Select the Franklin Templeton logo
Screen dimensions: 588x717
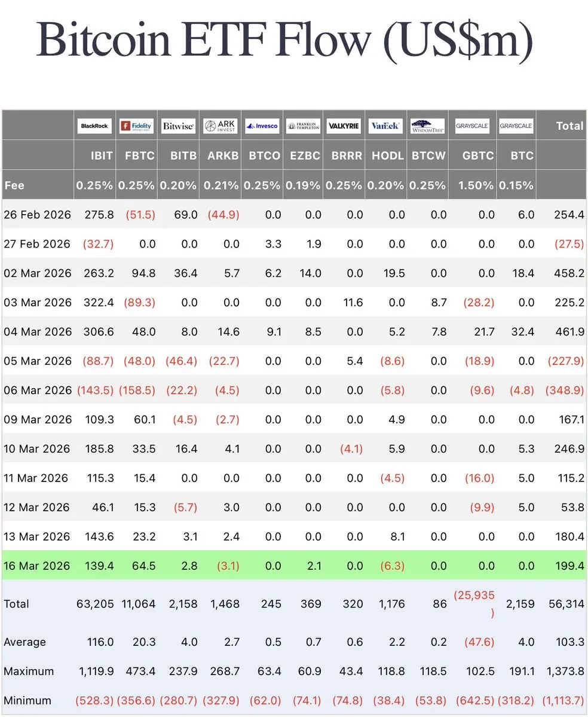[x=304, y=126]
